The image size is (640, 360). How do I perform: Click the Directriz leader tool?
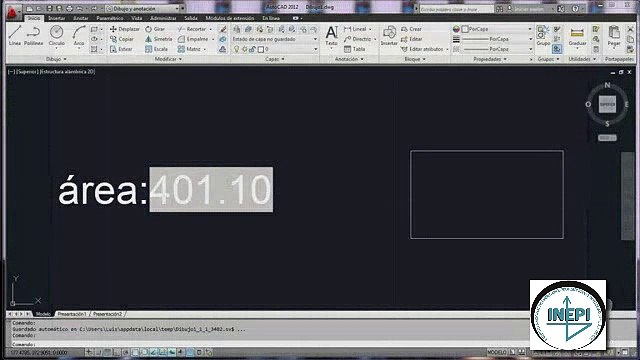click(358, 39)
